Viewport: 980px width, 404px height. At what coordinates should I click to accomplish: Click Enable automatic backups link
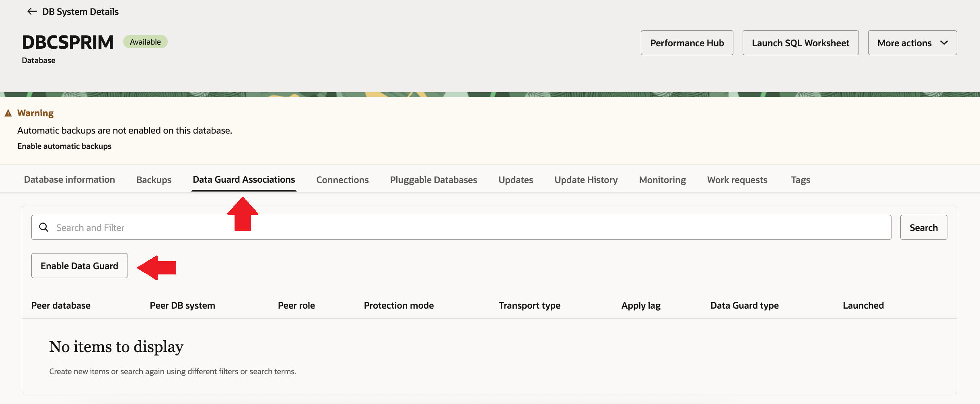(x=64, y=146)
